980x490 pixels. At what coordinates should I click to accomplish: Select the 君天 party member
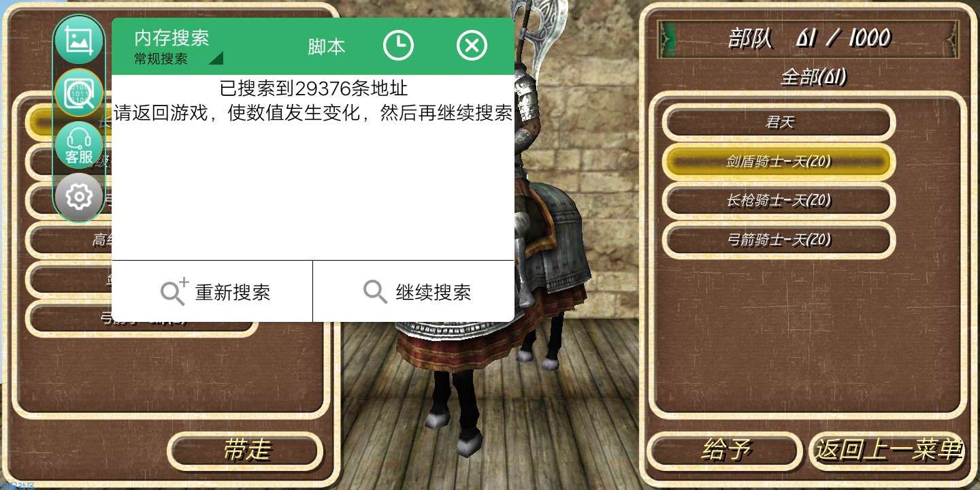(x=779, y=122)
